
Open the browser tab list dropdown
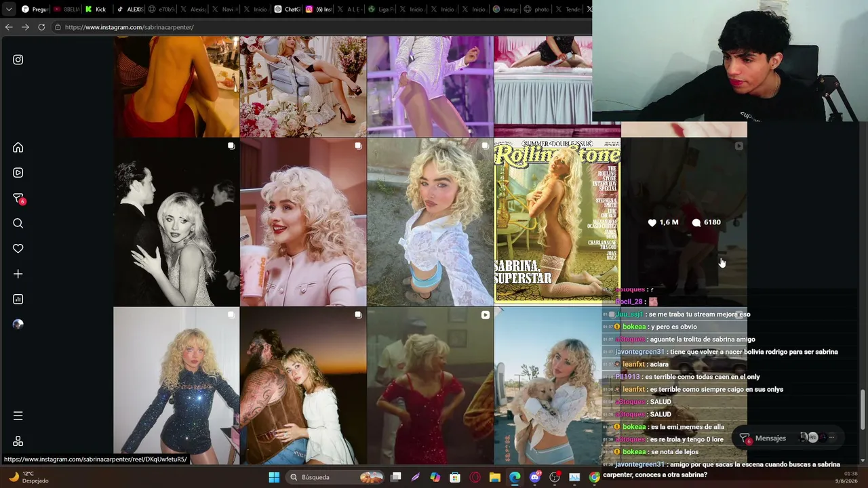pyautogui.click(x=9, y=9)
